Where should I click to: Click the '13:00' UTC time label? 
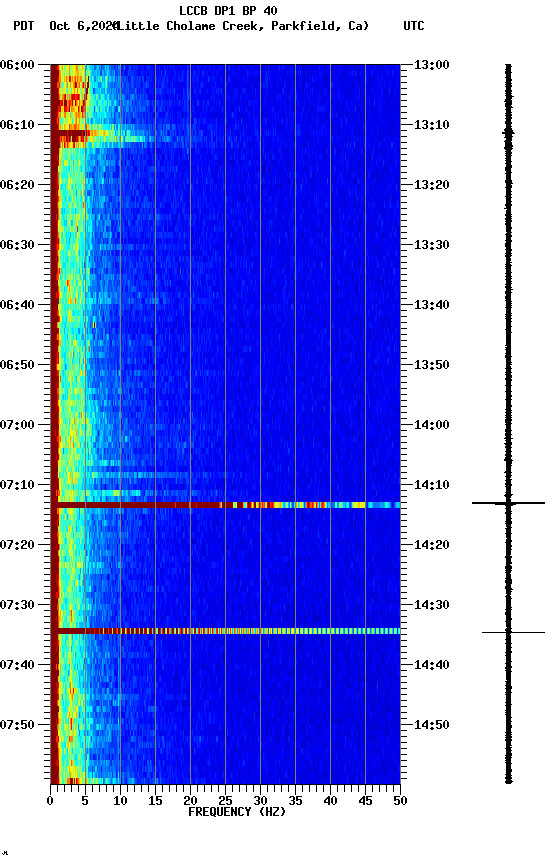[432, 65]
